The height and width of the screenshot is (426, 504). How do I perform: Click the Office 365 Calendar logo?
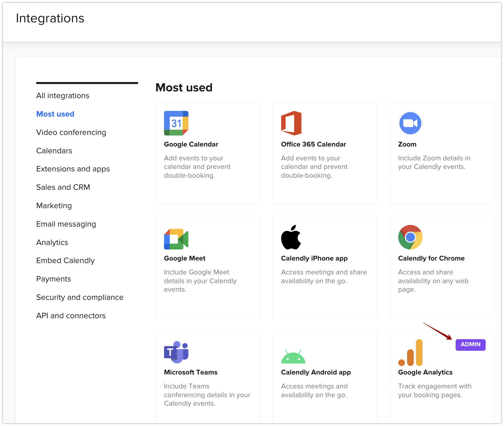pos(291,123)
